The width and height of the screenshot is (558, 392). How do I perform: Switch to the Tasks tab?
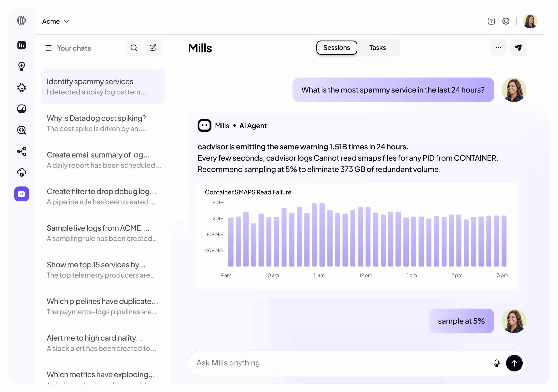pos(377,48)
